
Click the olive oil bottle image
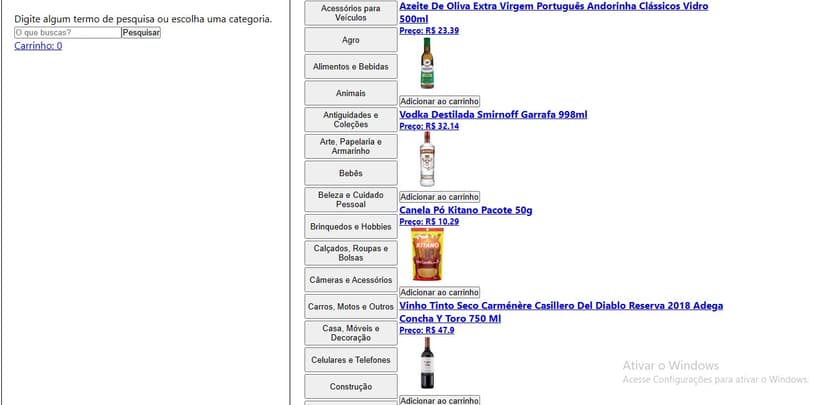pos(427,63)
